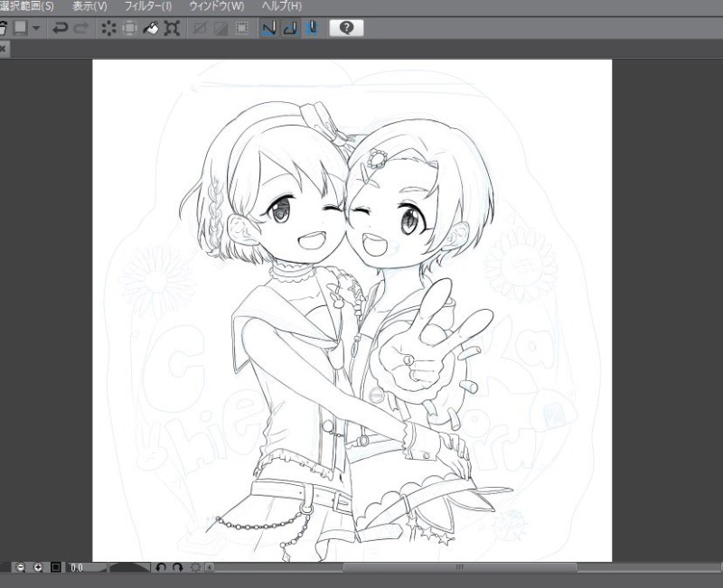Click the canvas drawing of the two girls

pos(352,310)
